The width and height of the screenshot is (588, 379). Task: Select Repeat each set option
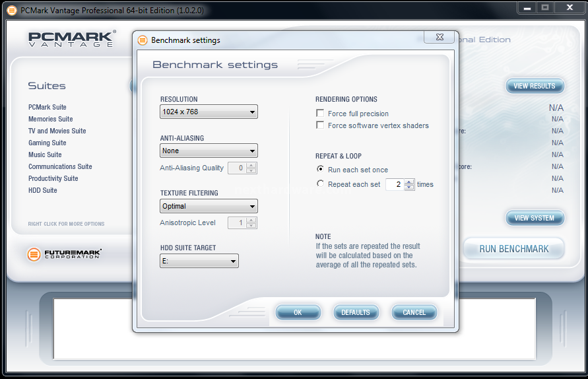click(320, 184)
